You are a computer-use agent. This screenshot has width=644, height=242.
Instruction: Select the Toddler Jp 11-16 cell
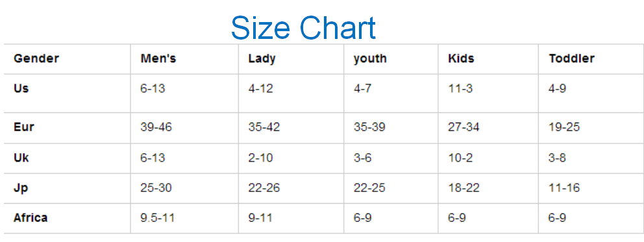click(591, 188)
